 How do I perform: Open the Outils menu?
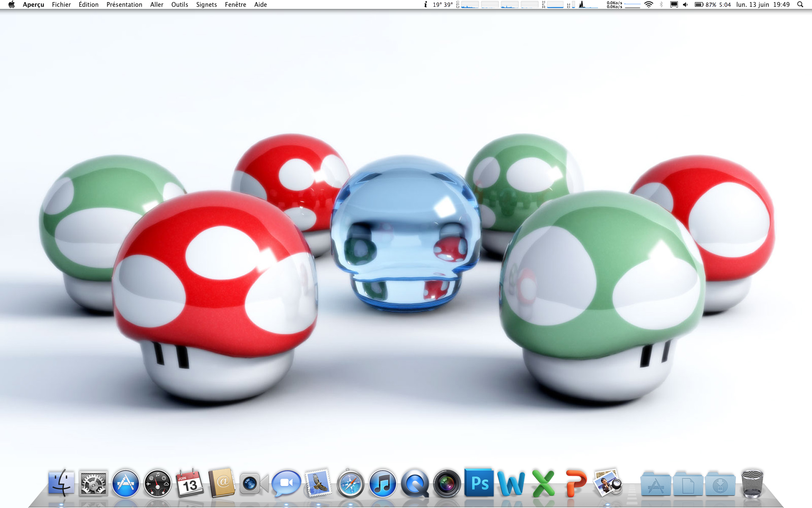click(179, 5)
